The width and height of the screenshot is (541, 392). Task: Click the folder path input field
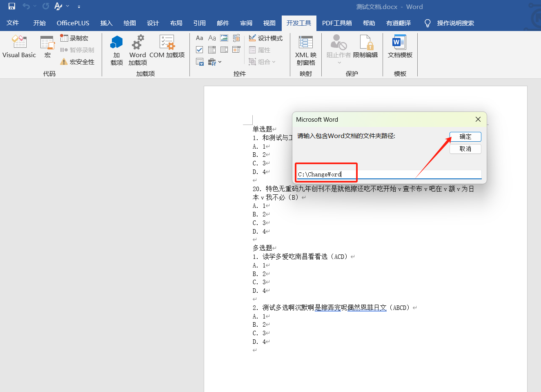pos(389,174)
